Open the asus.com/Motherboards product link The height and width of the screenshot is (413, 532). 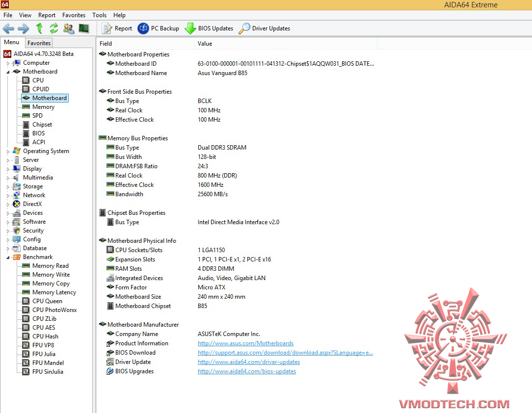click(246, 343)
